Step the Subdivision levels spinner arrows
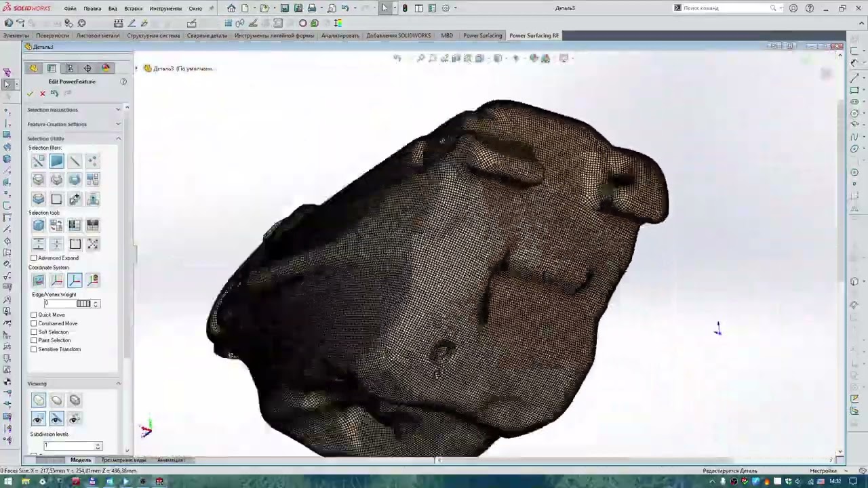Viewport: 868px width, 488px height. coord(98,446)
